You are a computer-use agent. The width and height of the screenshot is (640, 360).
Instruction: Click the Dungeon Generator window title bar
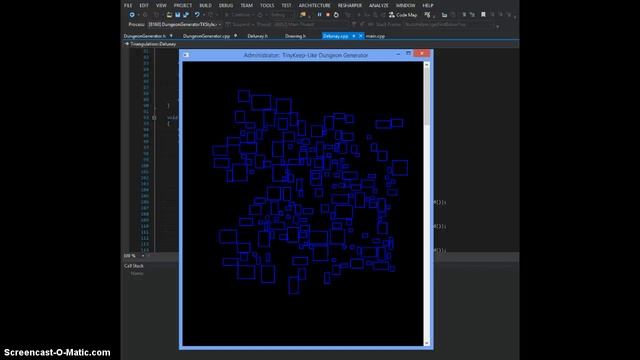coord(306,55)
